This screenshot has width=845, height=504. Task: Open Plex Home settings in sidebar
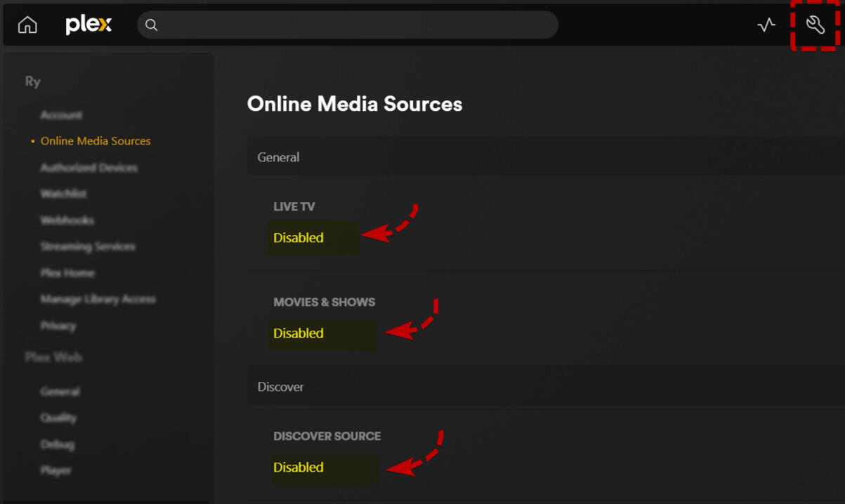tap(67, 273)
